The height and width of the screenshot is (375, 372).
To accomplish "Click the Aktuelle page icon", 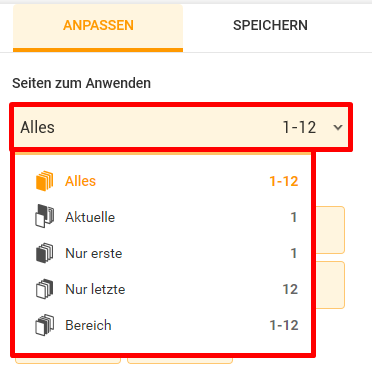I will click(44, 217).
